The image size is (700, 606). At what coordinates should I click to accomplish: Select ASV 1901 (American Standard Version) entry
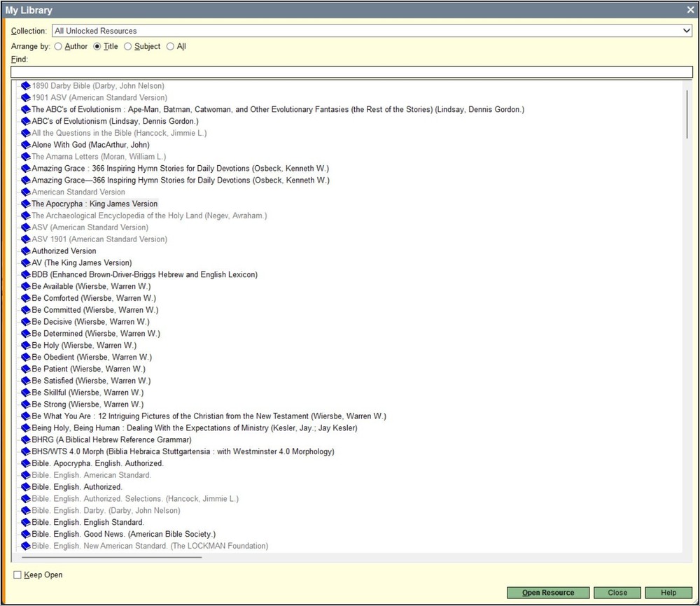(99, 239)
